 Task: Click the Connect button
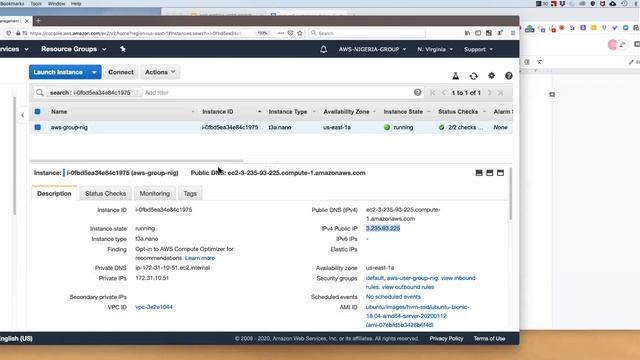(120, 72)
